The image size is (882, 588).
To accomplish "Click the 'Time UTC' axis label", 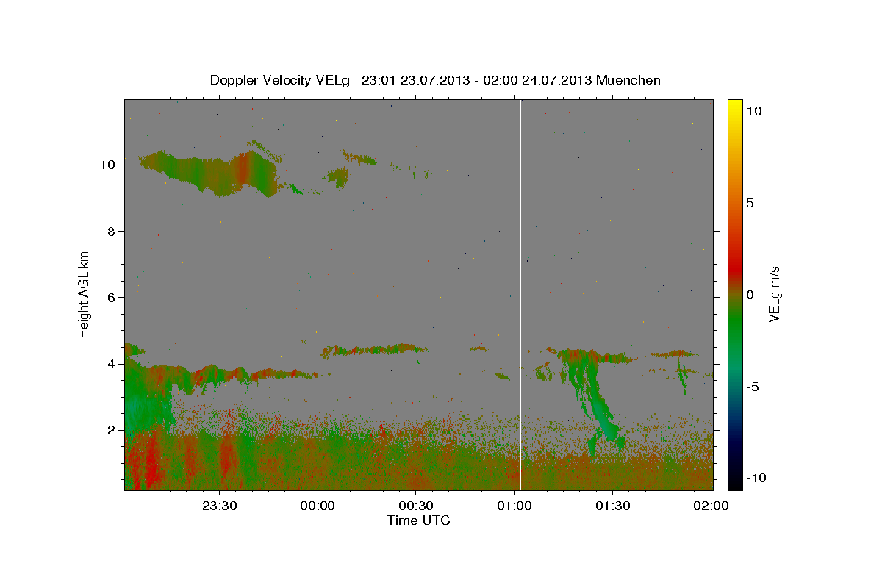I will 418,520.
